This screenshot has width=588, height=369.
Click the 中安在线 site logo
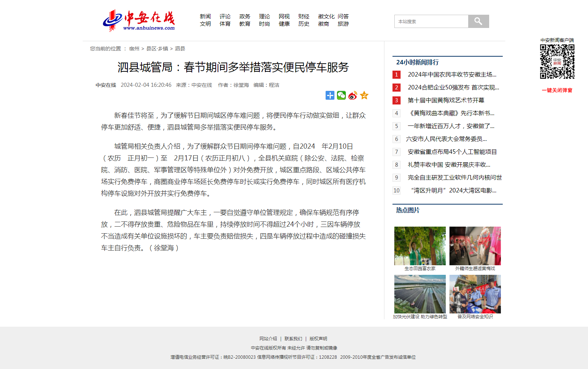click(139, 21)
